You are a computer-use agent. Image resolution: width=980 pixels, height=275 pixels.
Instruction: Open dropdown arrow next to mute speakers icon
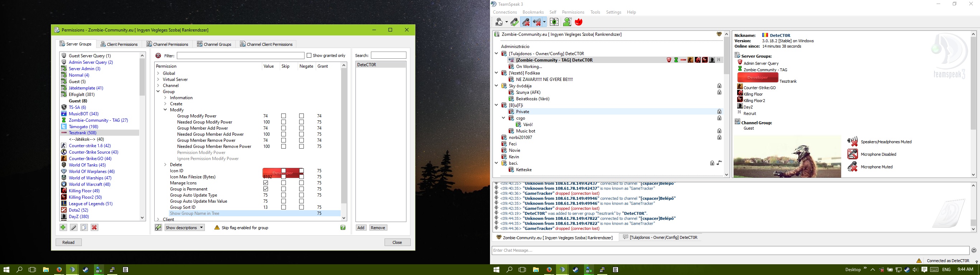(x=545, y=23)
